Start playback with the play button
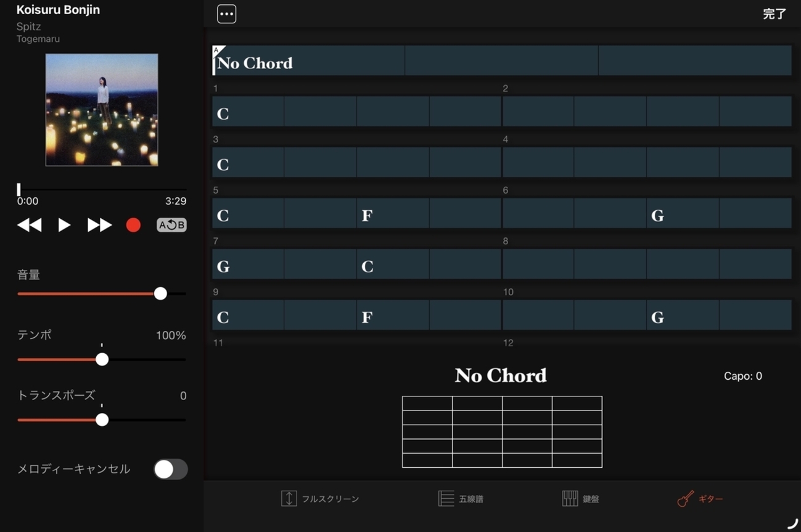 pyautogui.click(x=64, y=225)
